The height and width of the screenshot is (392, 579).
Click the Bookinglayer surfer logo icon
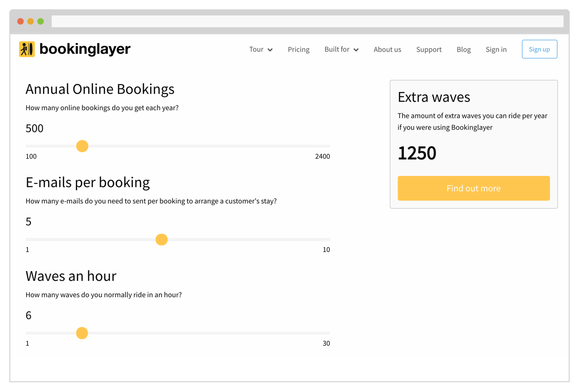pyautogui.click(x=27, y=49)
